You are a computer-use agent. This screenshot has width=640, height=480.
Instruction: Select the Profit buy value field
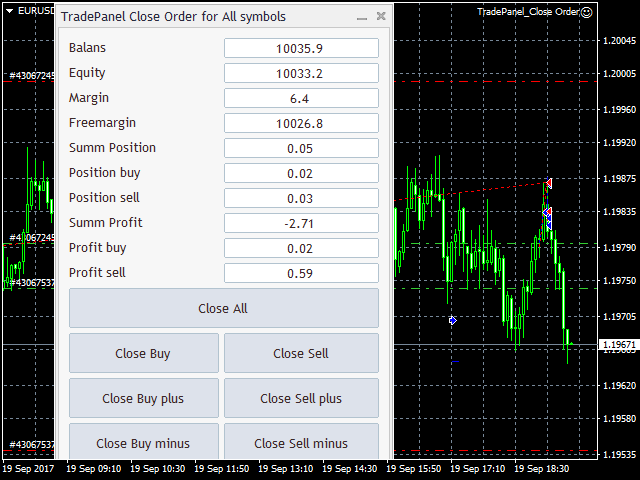tap(301, 248)
